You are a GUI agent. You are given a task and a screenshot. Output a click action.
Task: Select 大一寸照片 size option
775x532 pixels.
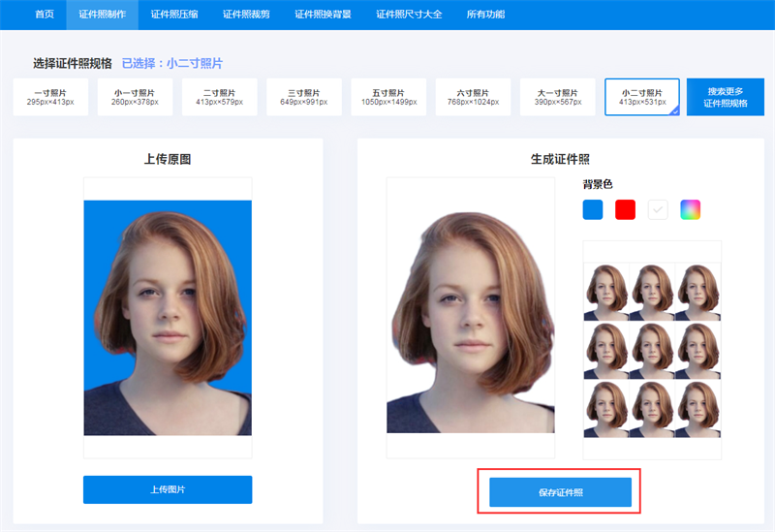tap(556, 97)
